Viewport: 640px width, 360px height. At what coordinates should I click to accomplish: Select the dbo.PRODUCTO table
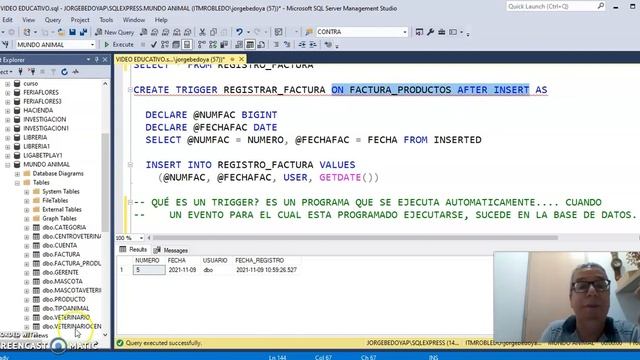click(64, 300)
